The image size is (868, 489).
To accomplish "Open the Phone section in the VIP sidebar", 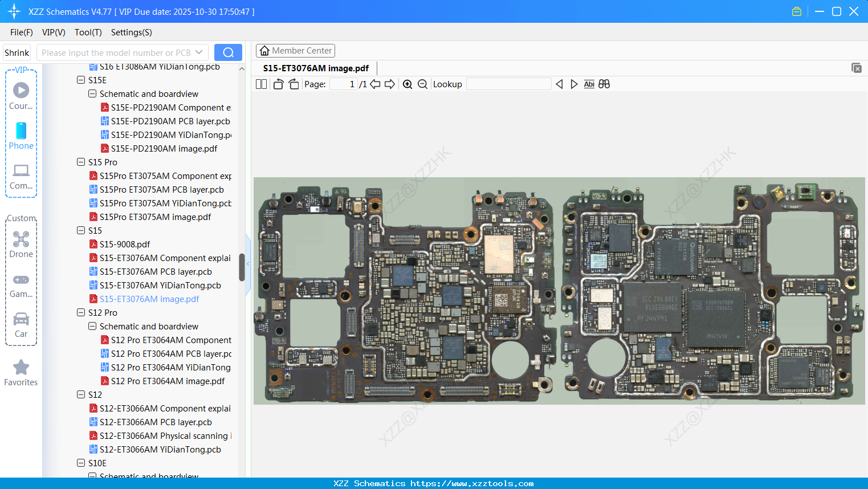I will coord(21,132).
